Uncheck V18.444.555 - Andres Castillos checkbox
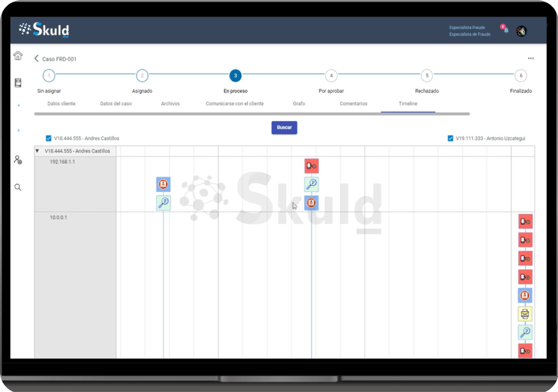 click(49, 139)
